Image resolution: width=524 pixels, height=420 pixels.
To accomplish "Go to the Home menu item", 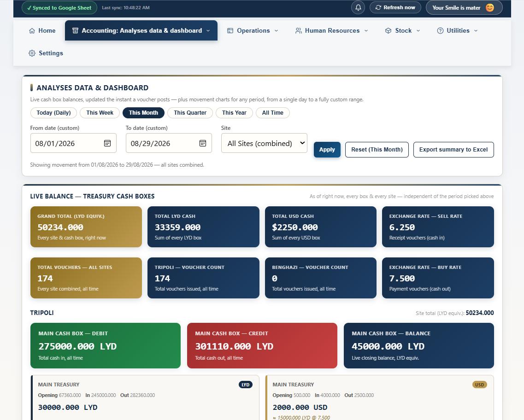I will pyautogui.click(x=42, y=31).
